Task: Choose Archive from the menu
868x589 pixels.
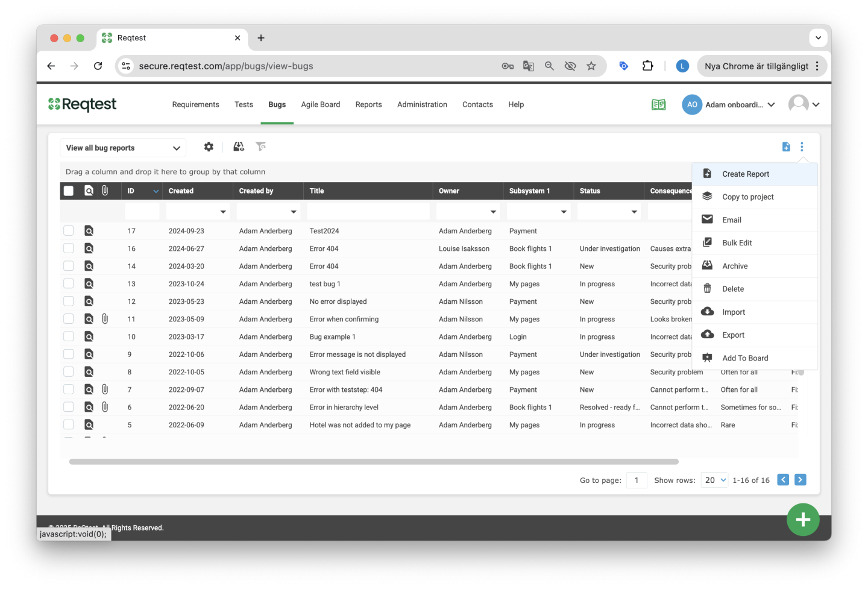Action: pos(755,266)
